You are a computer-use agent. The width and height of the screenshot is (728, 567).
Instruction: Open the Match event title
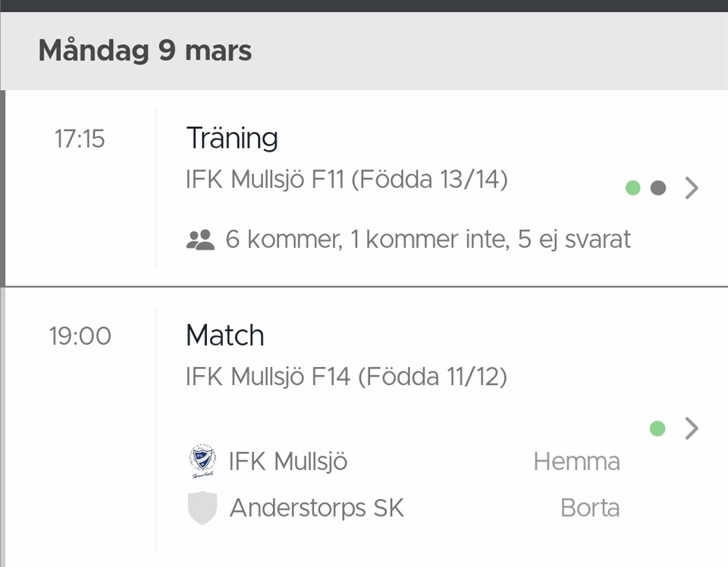pyautogui.click(x=225, y=335)
